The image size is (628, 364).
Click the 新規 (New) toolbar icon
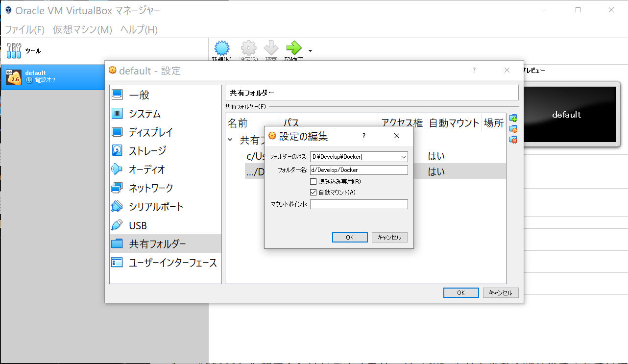tap(222, 48)
